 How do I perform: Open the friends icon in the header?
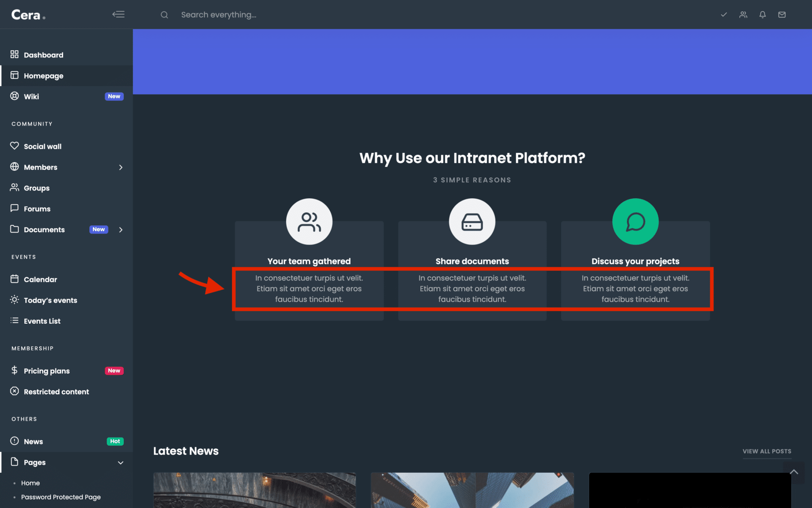click(x=743, y=15)
